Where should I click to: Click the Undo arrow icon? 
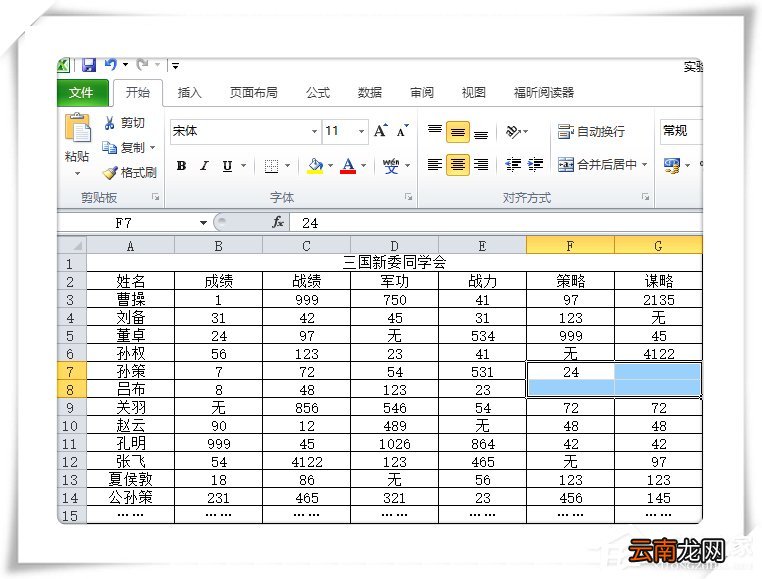tap(111, 64)
